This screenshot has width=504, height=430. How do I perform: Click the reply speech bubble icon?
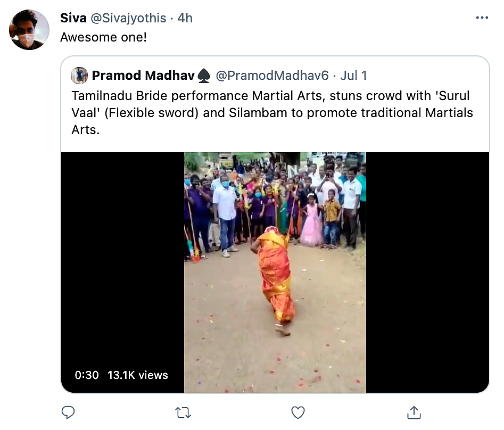pyautogui.click(x=68, y=412)
